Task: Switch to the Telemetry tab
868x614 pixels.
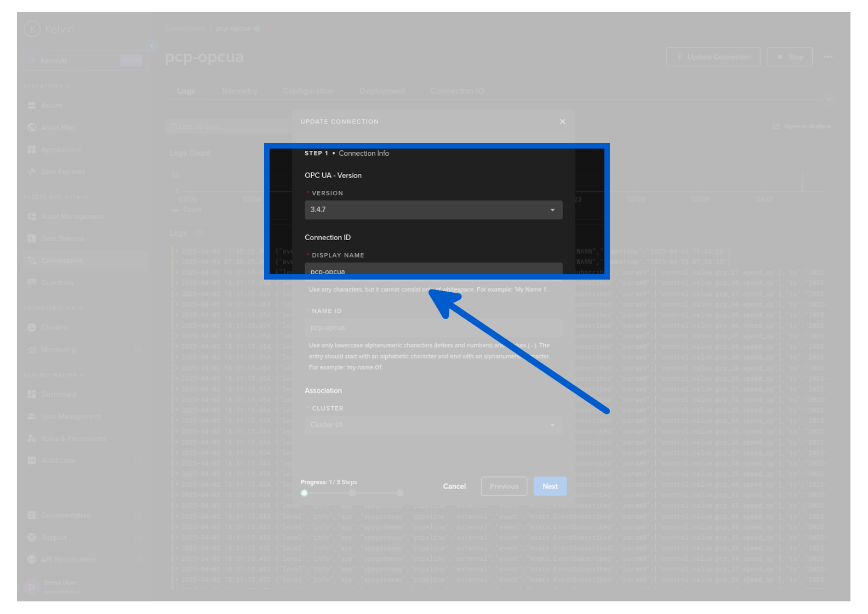Action: [x=239, y=91]
